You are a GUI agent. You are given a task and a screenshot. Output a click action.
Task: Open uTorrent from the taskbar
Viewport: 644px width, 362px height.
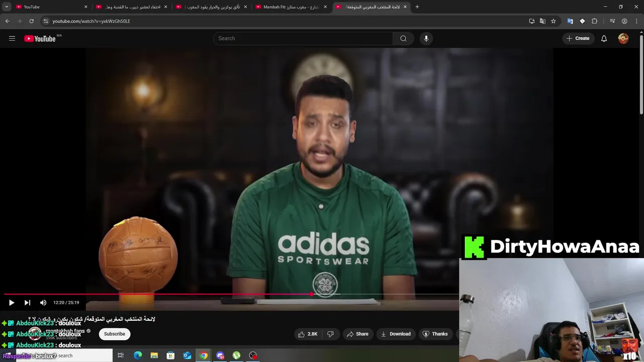(x=236, y=355)
